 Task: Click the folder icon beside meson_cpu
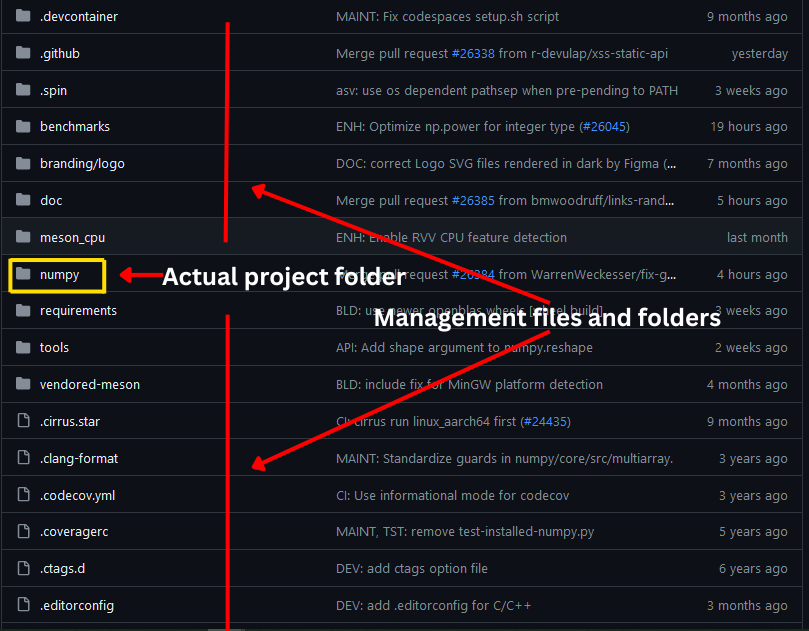coord(23,237)
